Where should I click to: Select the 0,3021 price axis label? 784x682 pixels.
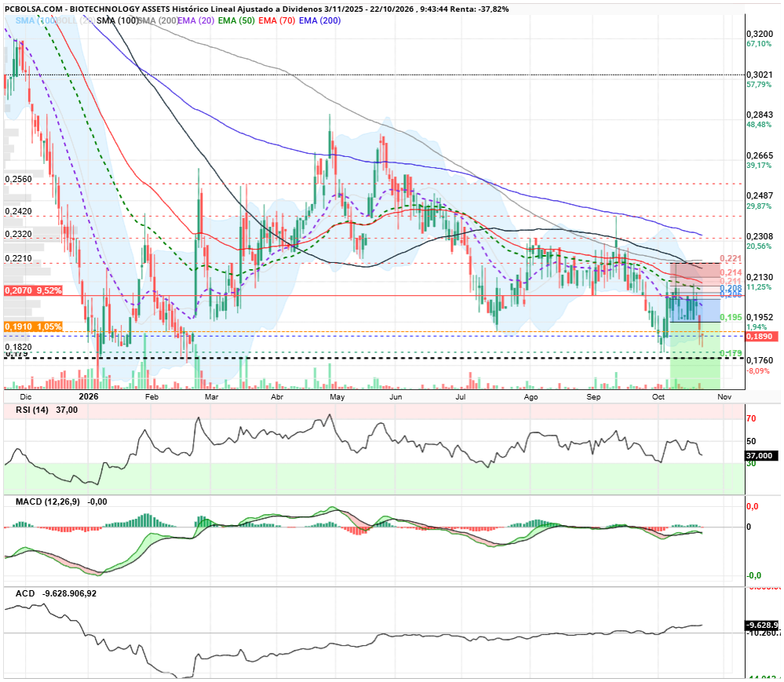click(x=759, y=75)
